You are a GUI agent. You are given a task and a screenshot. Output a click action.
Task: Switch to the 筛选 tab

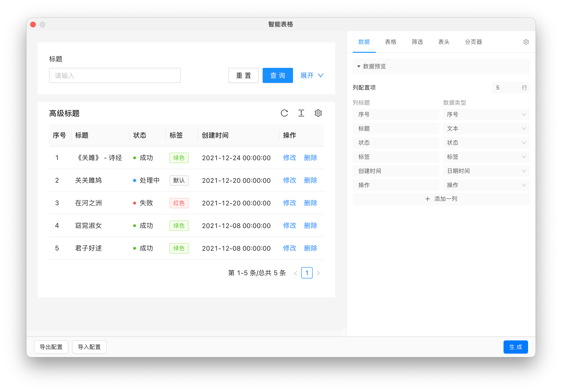click(x=417, y=42)
